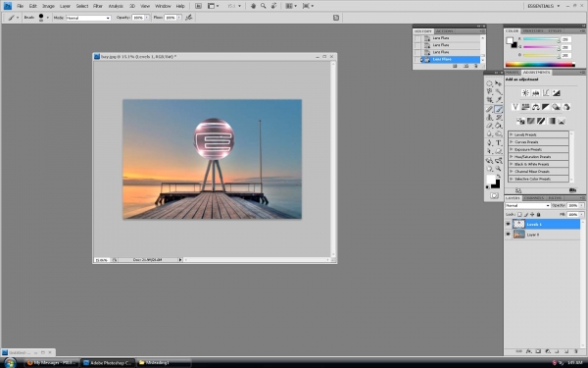Launch Bridge from the application bar
The height and width of the screenshot is (368, 588).
[198, 6]
